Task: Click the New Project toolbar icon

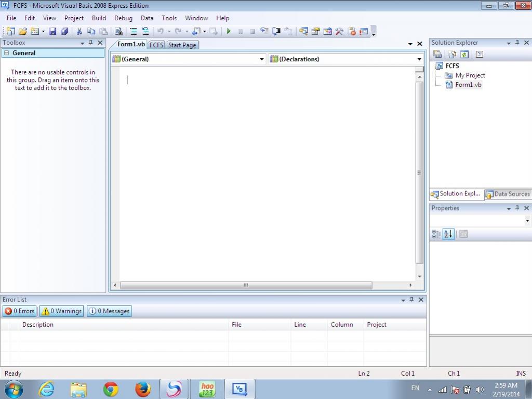Action: click(x=10, y=31)
